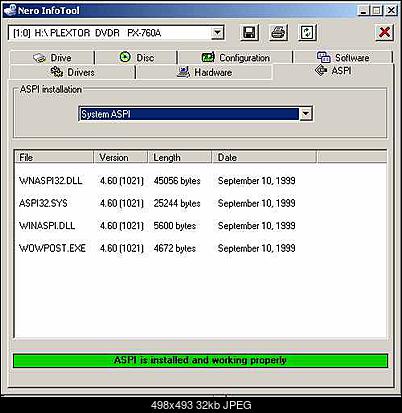Click the red X exit icon

384,32
